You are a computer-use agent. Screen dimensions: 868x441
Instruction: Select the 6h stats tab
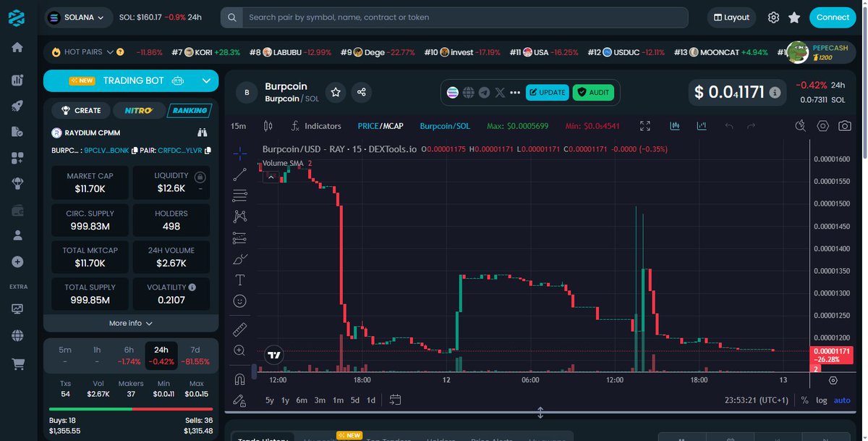[129, 355]
